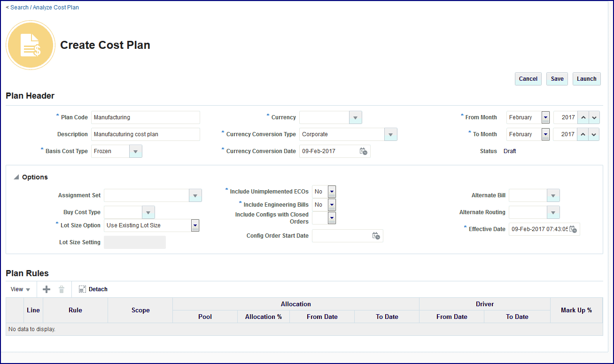
Task: Click the Draft status text
Action: (x=510, y=151)
